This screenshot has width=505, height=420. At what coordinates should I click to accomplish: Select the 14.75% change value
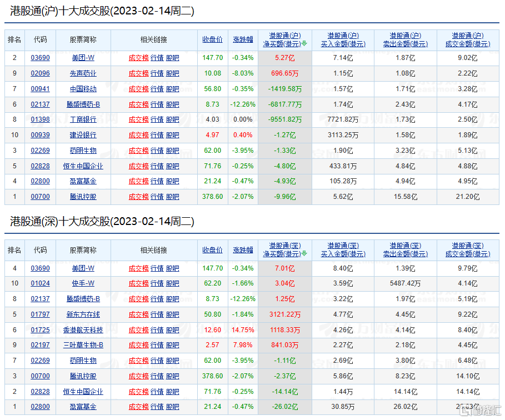(x=243, y=330)
